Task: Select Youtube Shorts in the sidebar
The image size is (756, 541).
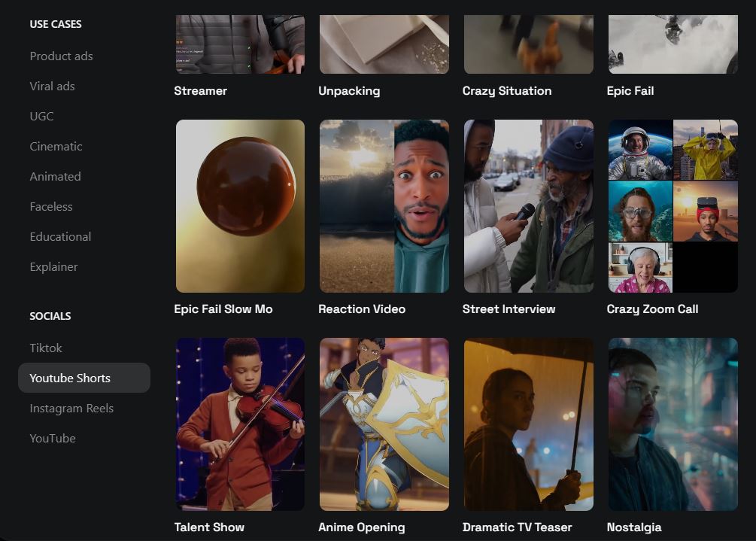Action: [x=70, y=378]
